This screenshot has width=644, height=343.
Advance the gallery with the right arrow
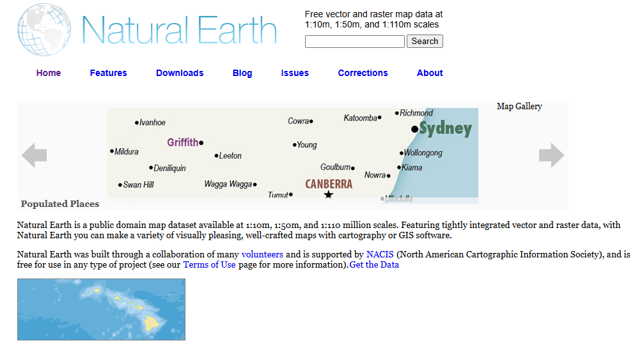tap(551, 155)
